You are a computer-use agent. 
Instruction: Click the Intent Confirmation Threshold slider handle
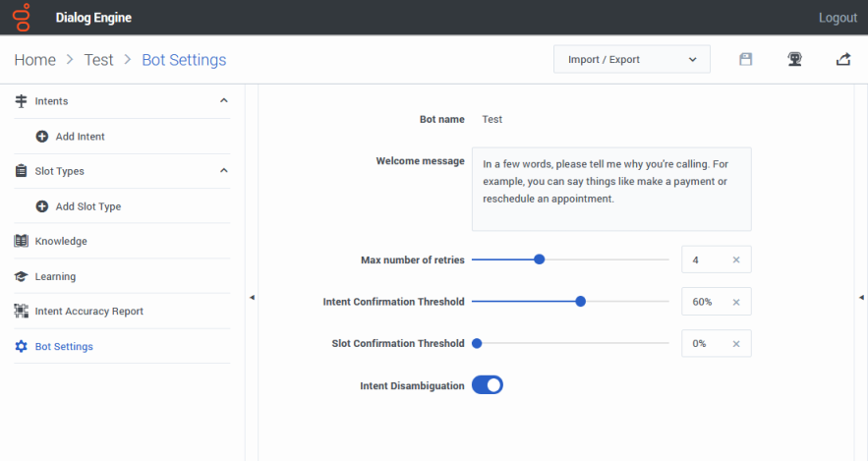click(580, 302)
